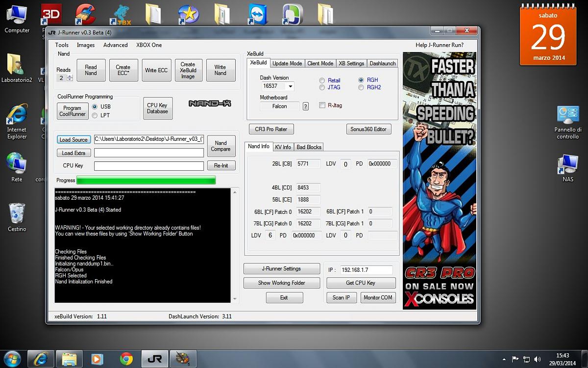Viewport: 588px width, 368px height.
Task: Switch to the Bad Blocks tab
Action: tap(309, 147)
